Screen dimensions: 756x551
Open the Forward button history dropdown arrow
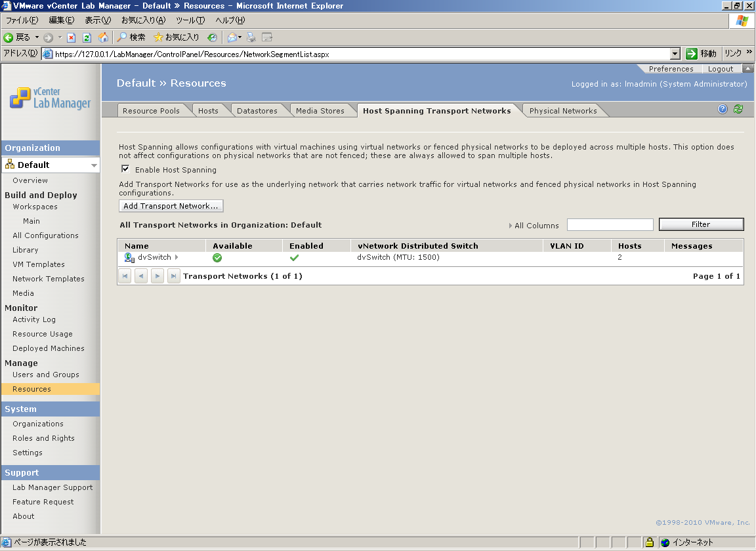pos(60,37)
